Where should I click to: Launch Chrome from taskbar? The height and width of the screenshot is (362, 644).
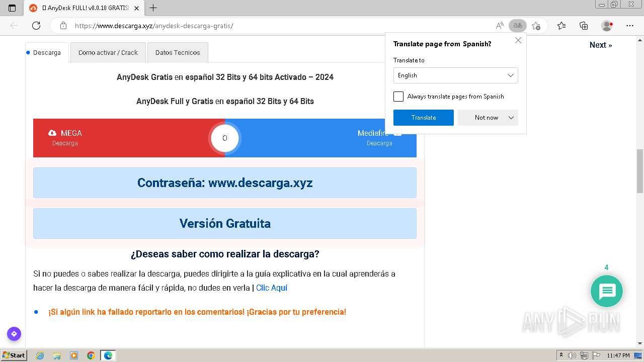click(x=91, y=355)
